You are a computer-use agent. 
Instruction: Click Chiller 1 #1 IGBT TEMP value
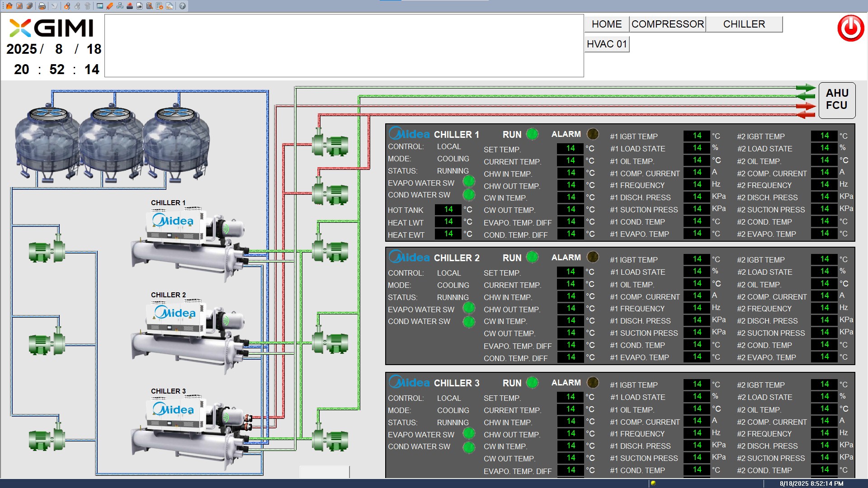[x=697, y=136]
